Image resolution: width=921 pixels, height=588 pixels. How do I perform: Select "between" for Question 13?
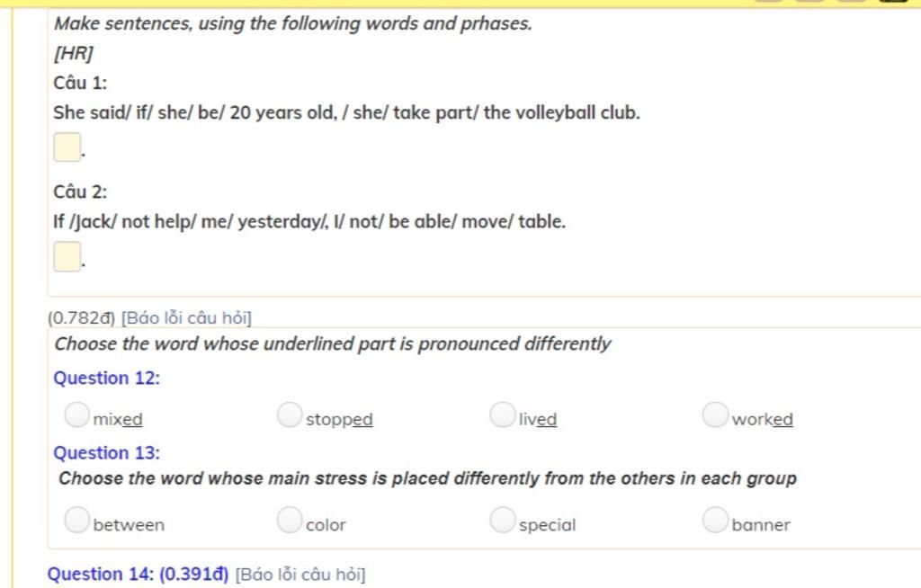(77, 521)
